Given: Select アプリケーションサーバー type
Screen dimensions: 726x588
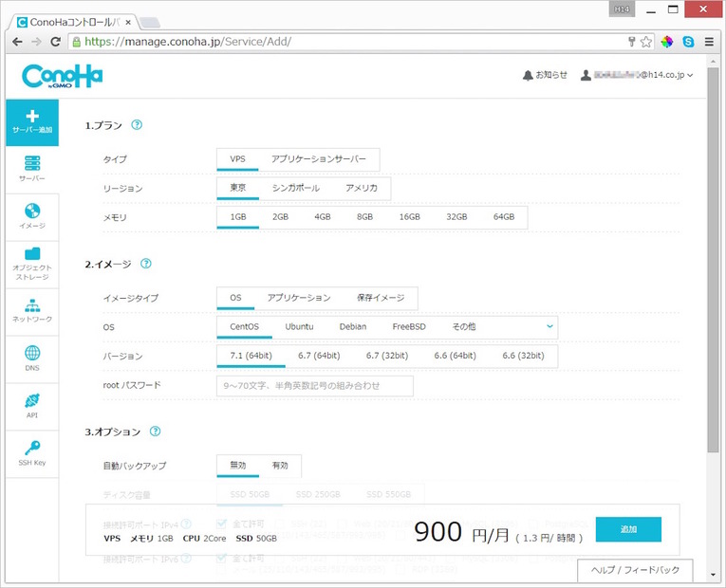Looking at the screenshot, I should tap(319, 159).
